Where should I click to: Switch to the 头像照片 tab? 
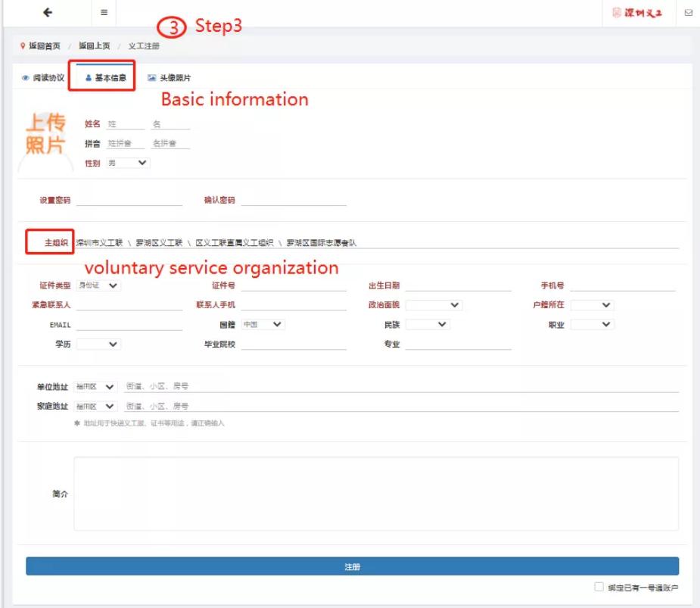(169, 77)
